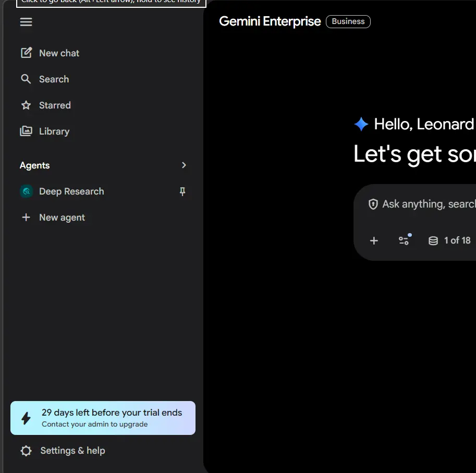
Task: Create a New agent
Action: pos(62,217)
